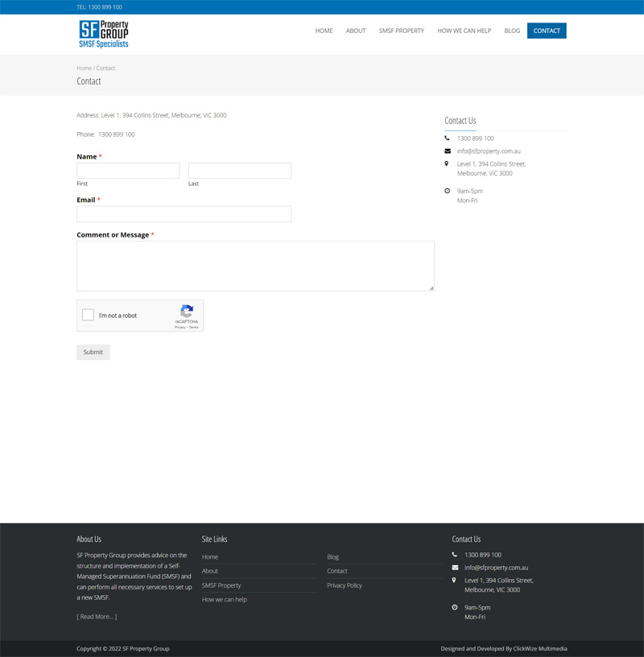
Task: Click the reCAPTCHA Privacy link
Action: [180, 327]
